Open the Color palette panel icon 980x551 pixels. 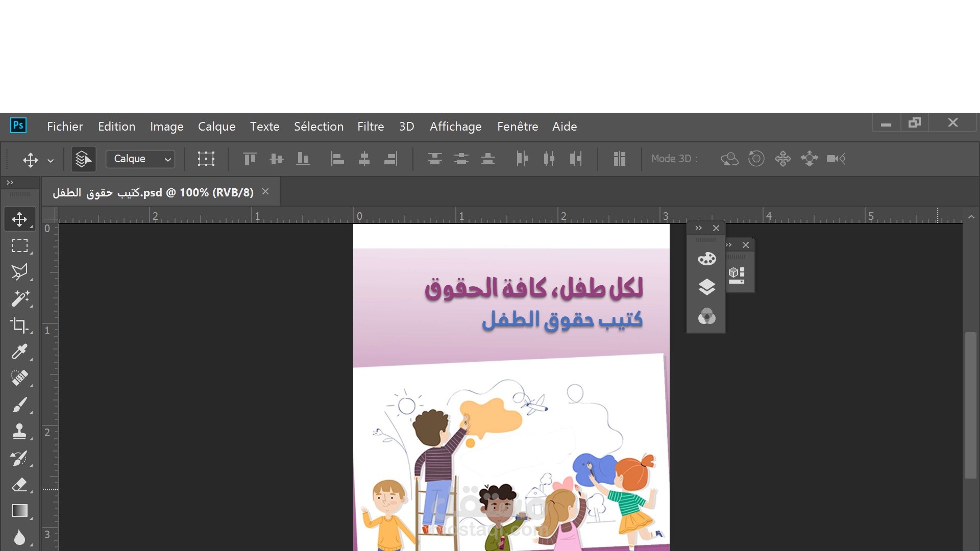pyautogui.click(x=706, y=259)
